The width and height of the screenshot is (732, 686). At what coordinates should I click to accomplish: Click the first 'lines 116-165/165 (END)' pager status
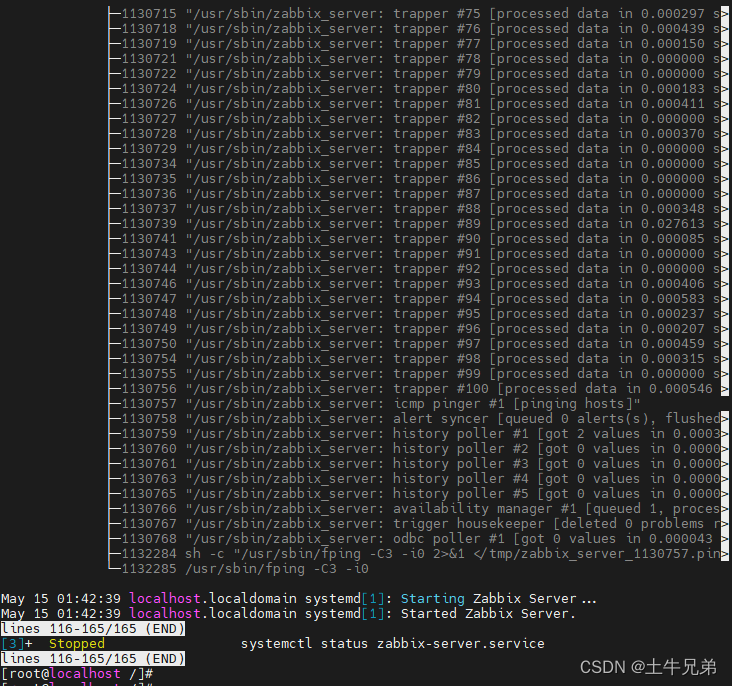coord(93,629)
